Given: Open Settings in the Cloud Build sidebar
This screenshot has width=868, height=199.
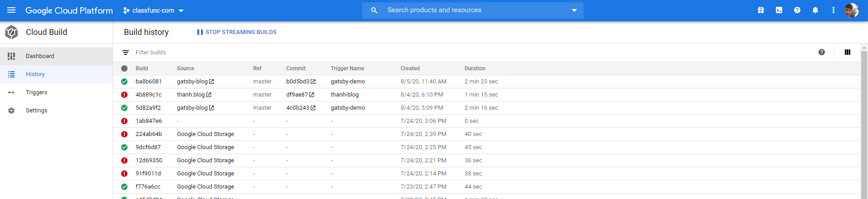Looking at the screenshot, I should pyautogui.click(x=36, y=111).
